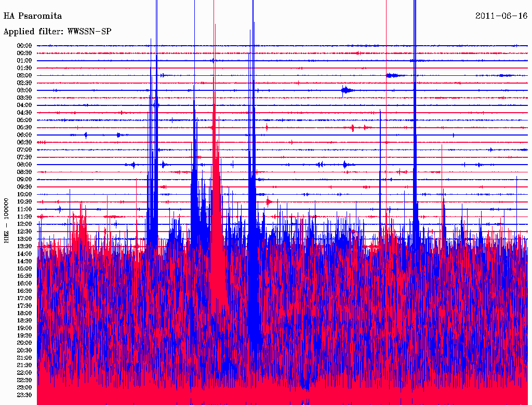Click the 07:00 time label
This screenshot has width=532, height=405.
coord(24,150)
